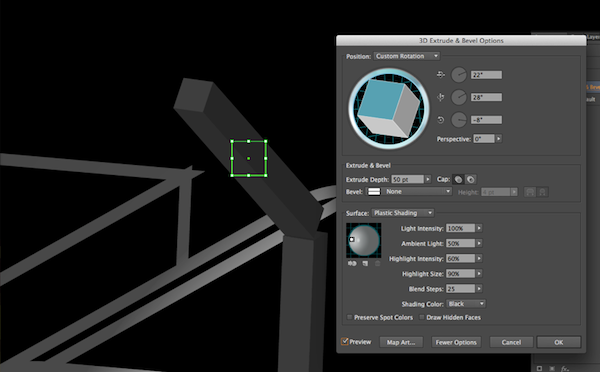This screenshot has height=372, width=600.
Task: Click the Cancel button
Action: 511,342
